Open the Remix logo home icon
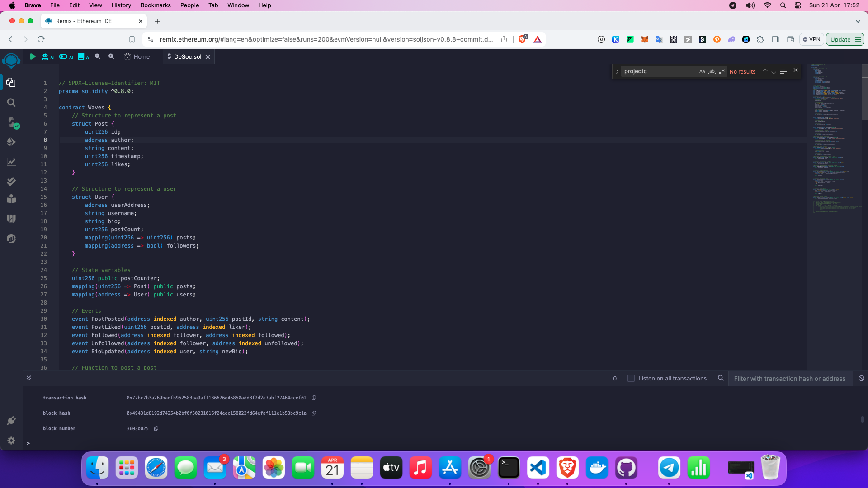Image resolution: width=868 pixels, height=488 pixels. (x=11, y=61)
